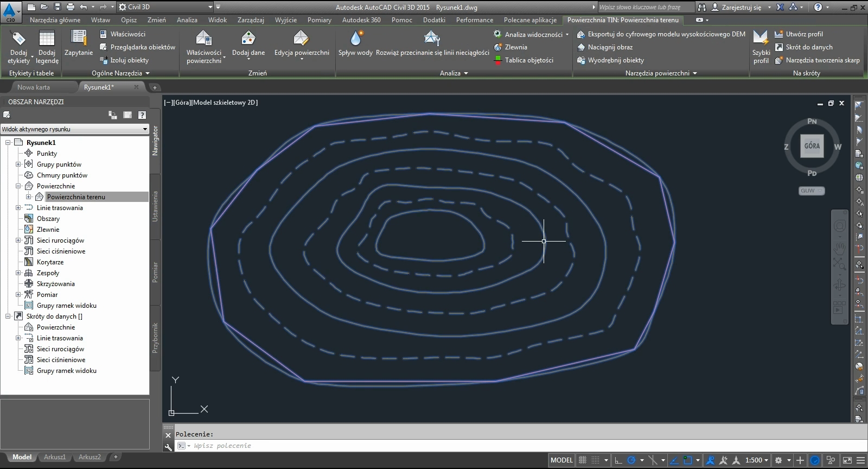Open the Widok aktywnego rysunku dropdown
Viewport: 868px width, 469px height.
click(74, 129)
